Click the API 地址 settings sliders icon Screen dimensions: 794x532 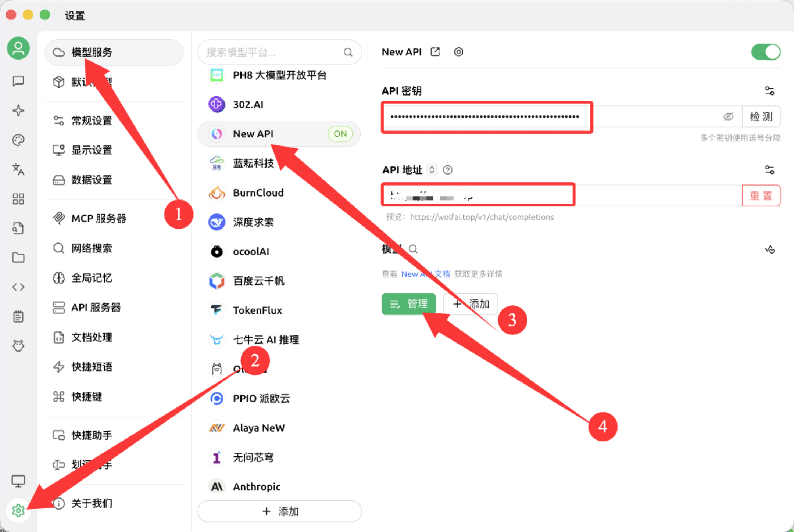[x=769, y=170]
